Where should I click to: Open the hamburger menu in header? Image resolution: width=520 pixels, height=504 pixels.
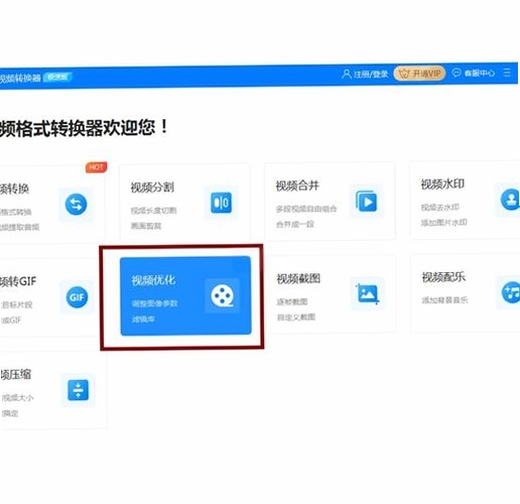507,72
